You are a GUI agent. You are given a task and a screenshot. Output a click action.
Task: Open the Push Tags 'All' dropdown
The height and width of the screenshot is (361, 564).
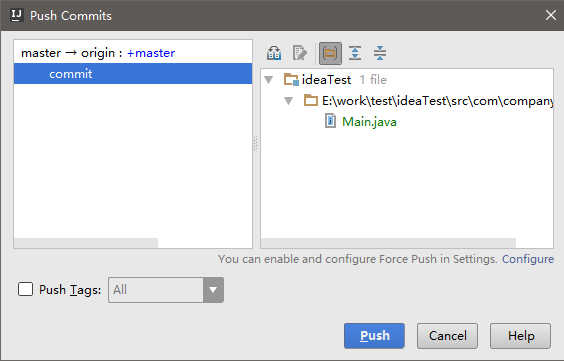tap(213, 290)
